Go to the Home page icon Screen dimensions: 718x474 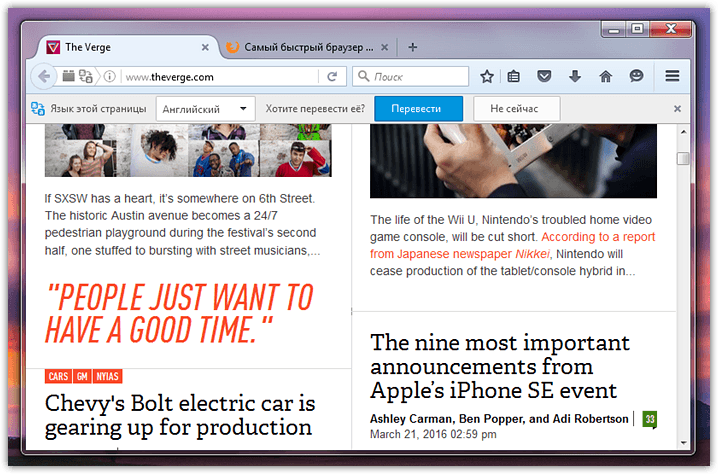[605, 76]
